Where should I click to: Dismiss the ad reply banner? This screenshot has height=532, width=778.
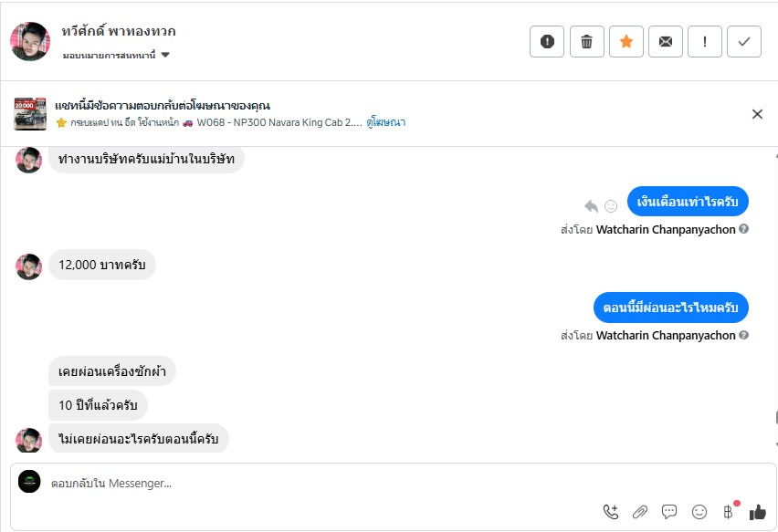[x=757, y=114]
